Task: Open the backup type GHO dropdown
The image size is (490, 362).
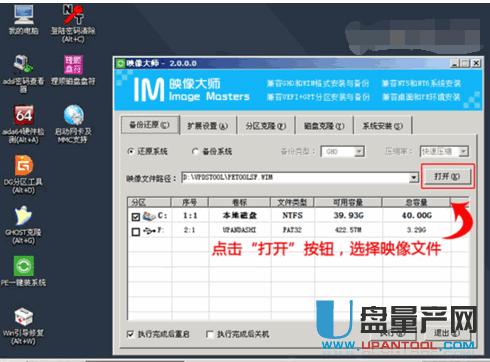Action: 358,152
